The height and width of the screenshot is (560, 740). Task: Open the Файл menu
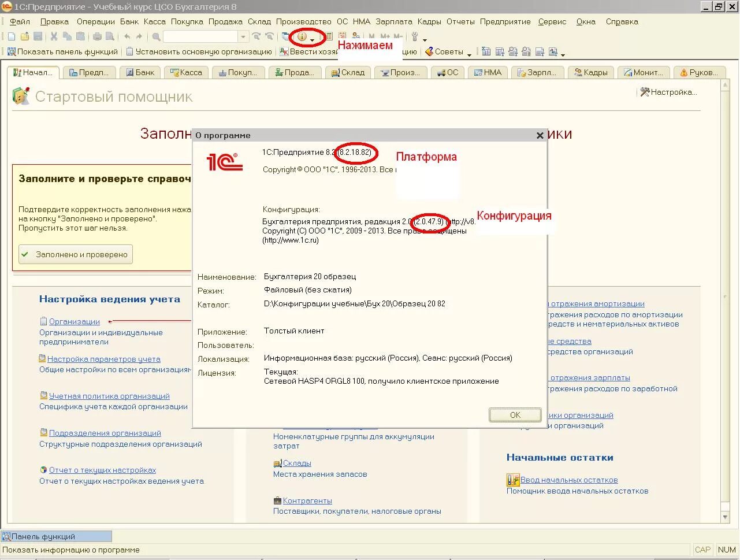(20, 21)
